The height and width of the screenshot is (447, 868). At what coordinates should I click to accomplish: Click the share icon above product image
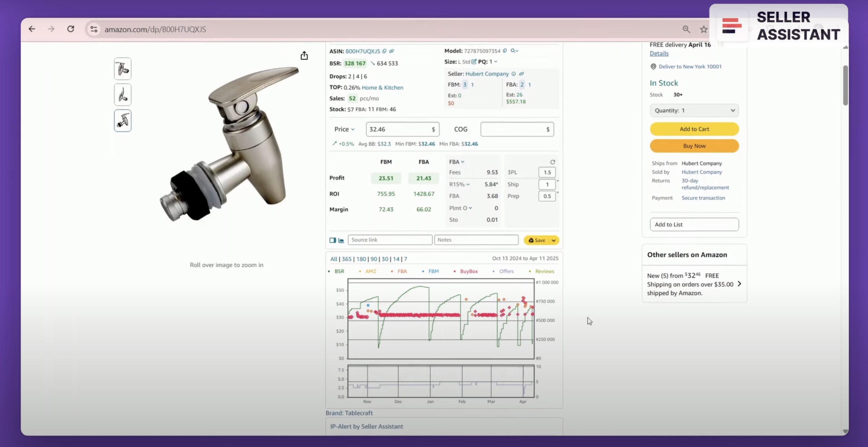[304, 56]
